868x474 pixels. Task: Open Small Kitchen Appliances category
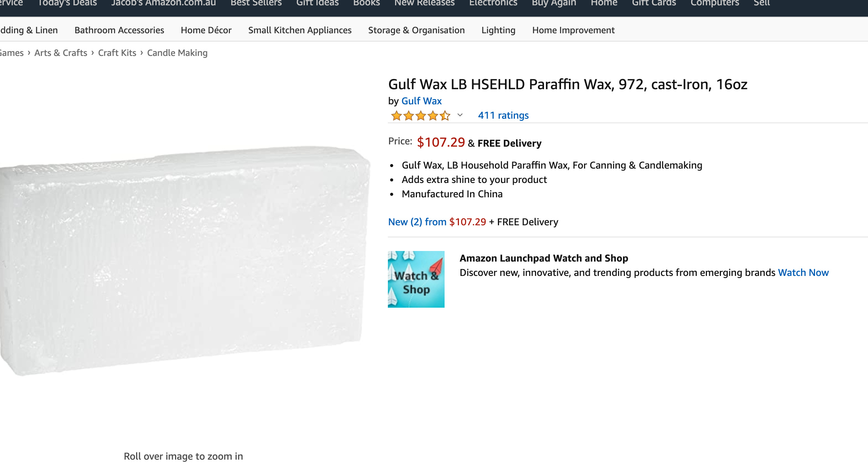(x=299, y=30)
